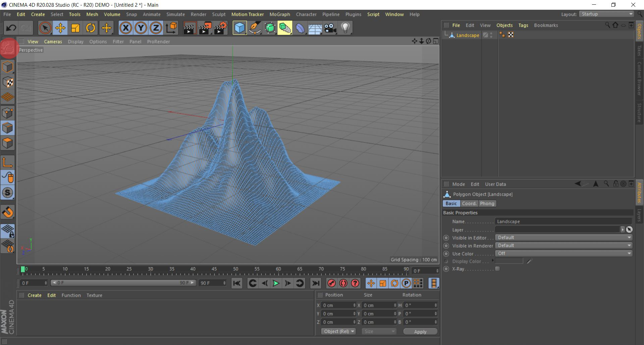Switch to the Coord. tab
Screen dimensions: 644x345
469,204
